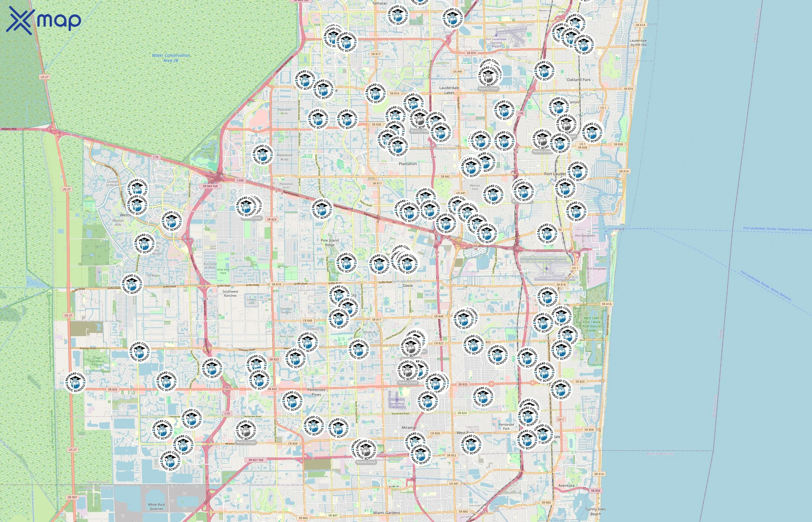Screen dimensions: 812x522
Task: Click the Pembroke Pines label
Action: [316, 392]
